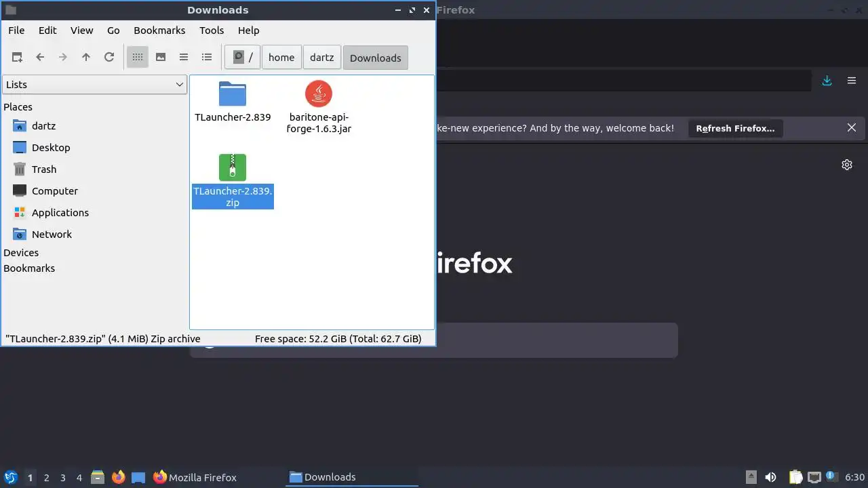Open a new tab in file manager
The height and width of the screenshot is (488, 868).
click(17, 58)
